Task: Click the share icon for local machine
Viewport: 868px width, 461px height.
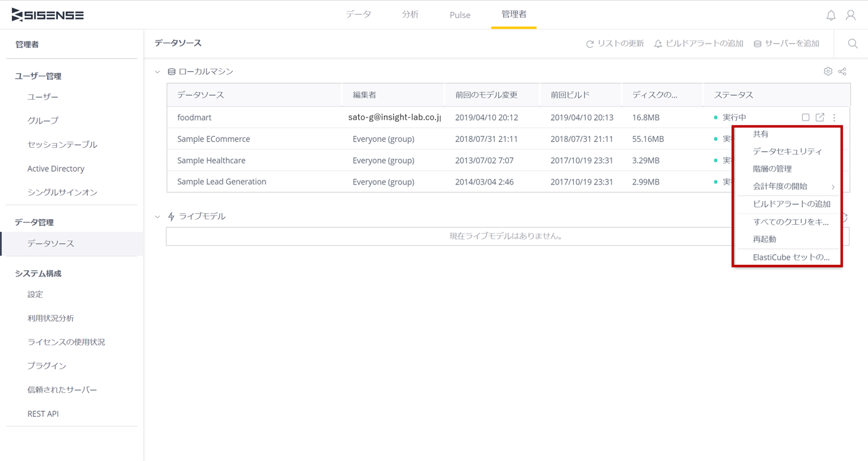Action: (842, 72)
